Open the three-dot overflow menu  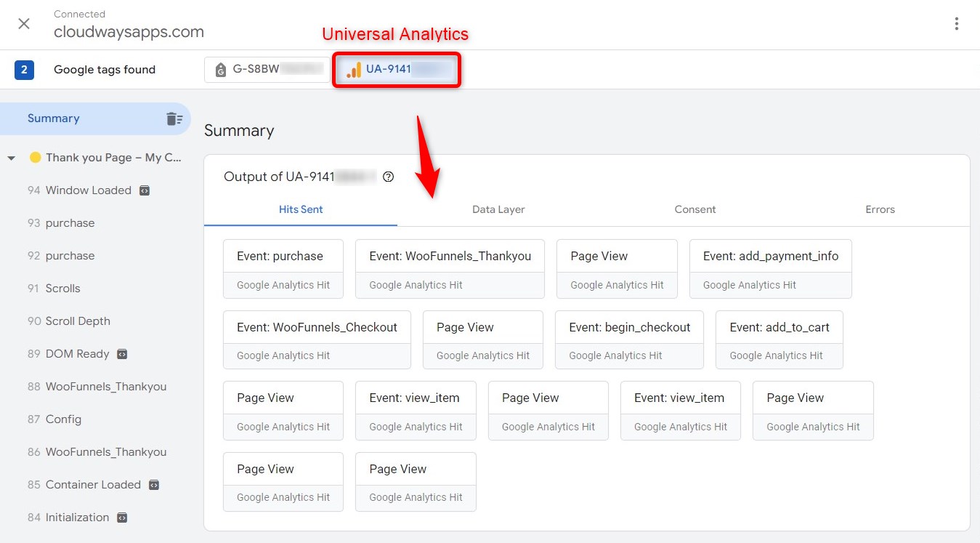point(957,23)
